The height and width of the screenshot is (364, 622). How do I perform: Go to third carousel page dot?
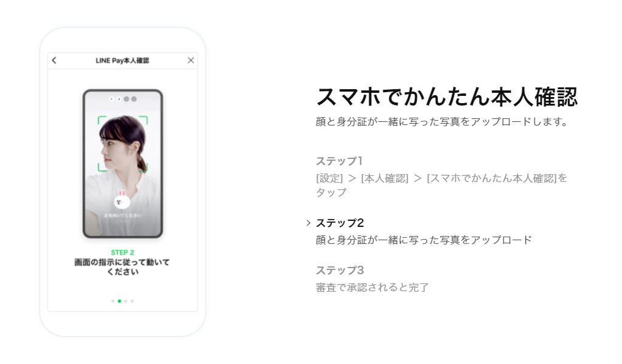126,301
